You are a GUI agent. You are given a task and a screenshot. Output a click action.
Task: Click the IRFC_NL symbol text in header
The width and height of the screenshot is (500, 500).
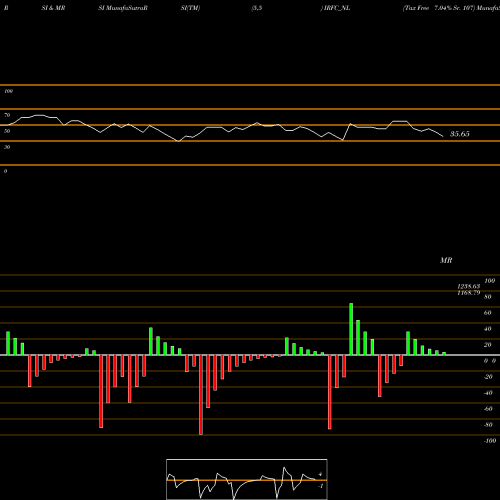click(x=337, y=8)
